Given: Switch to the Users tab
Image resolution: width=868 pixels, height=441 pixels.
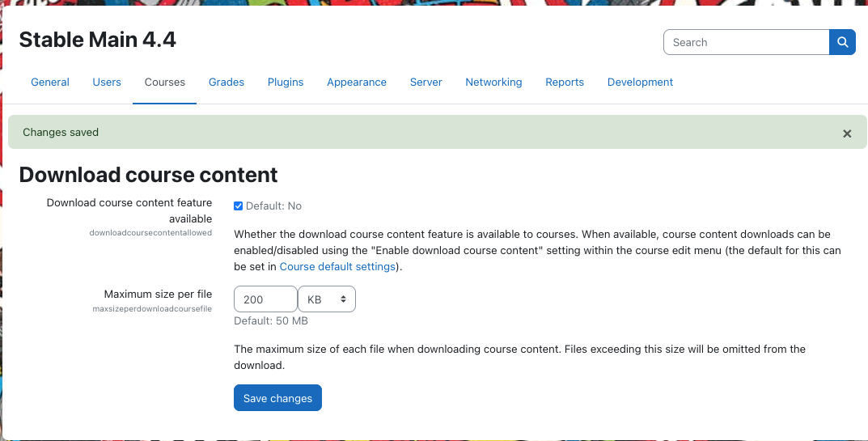Looking at the screenshot, I should pos(107,82).
